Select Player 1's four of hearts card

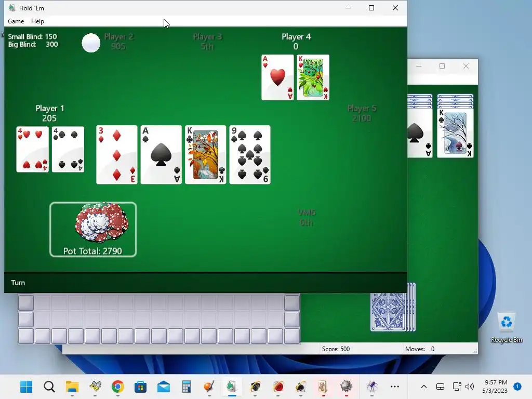coord(33,149)
